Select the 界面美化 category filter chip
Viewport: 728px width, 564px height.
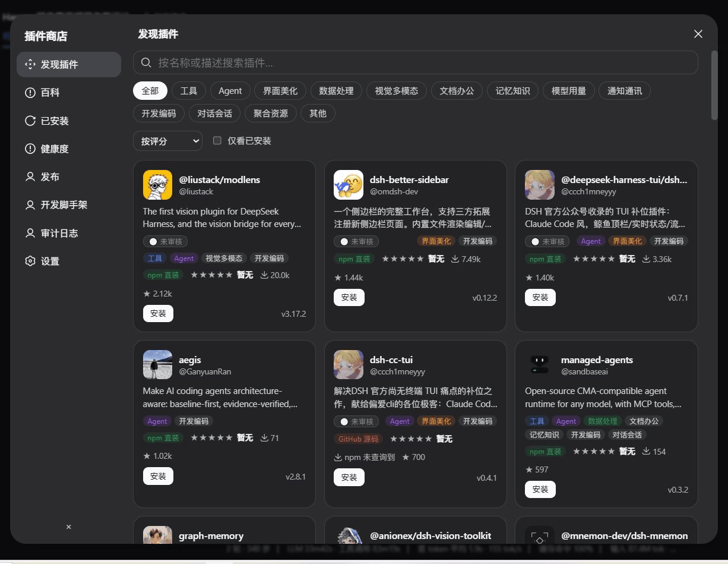coord(280,91)
